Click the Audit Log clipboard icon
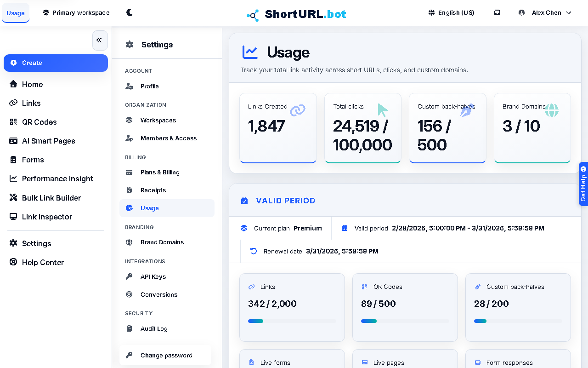The height and width of the screenshot is (368, 588). pos(130,329)
